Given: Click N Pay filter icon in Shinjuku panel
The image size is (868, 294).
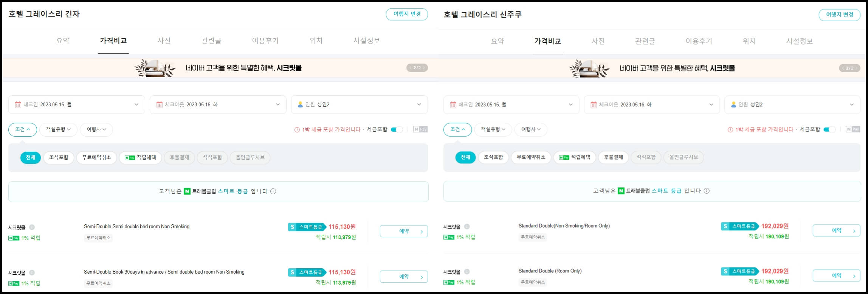Looking at the screenshot, I should tap(853, 129).
